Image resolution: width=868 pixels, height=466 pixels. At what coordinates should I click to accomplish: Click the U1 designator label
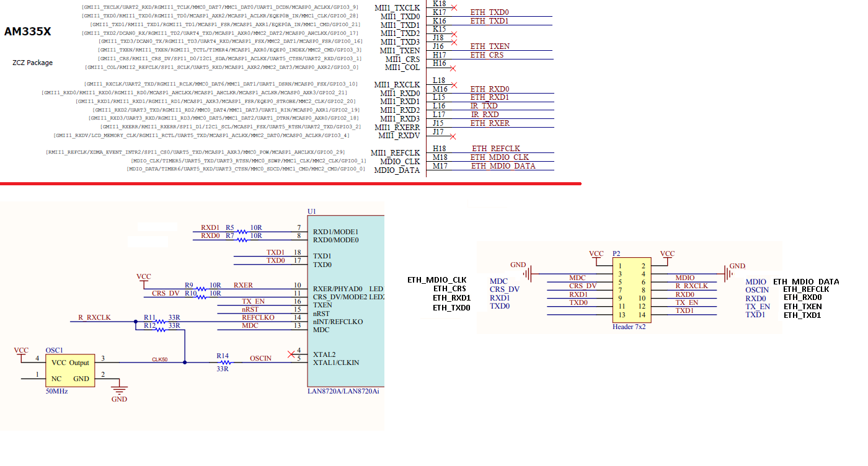click(312, 211)
